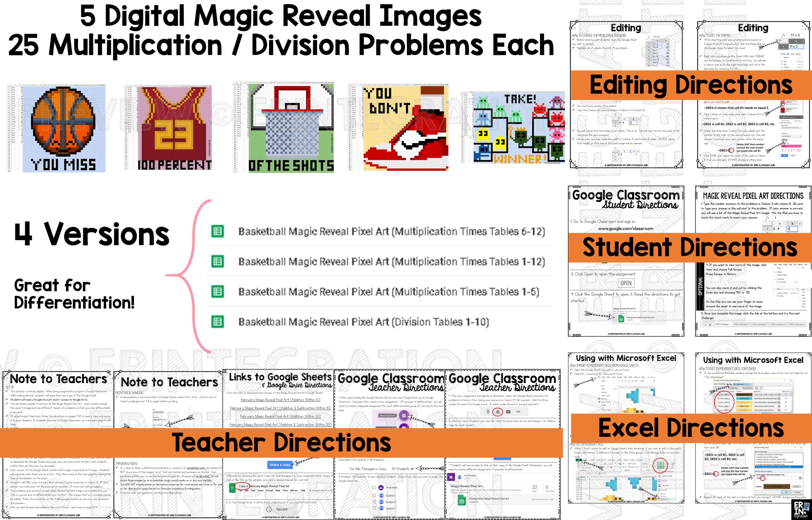
Task: Click Student C's avatar icon
Action: click(382, 508)
